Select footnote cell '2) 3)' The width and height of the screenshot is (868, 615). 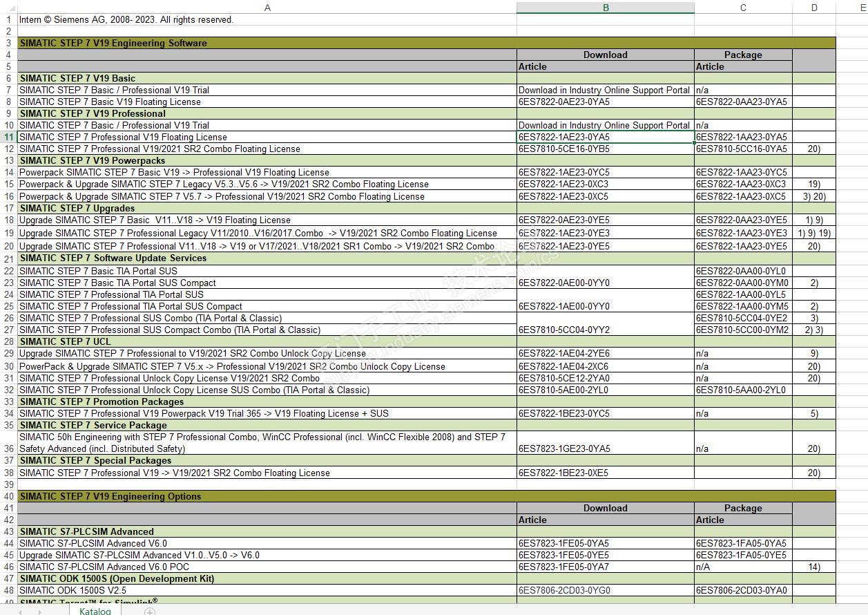point(814,330)
